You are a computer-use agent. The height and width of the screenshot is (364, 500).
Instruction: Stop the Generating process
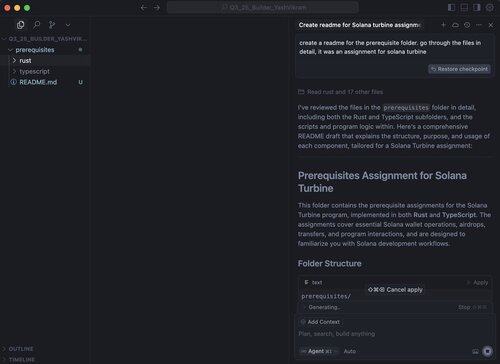tap(472, 307)
